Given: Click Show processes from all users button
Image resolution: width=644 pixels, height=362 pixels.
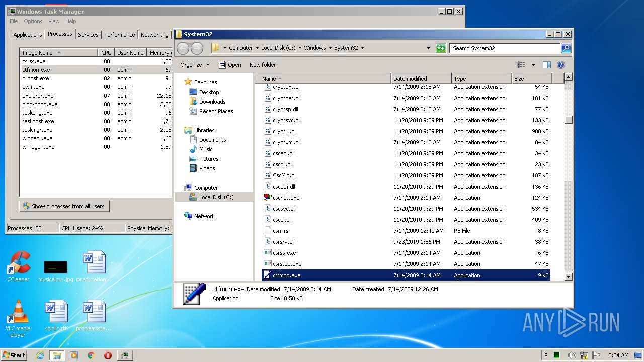Looking at the screenshot, I should (x=64, y=206).
